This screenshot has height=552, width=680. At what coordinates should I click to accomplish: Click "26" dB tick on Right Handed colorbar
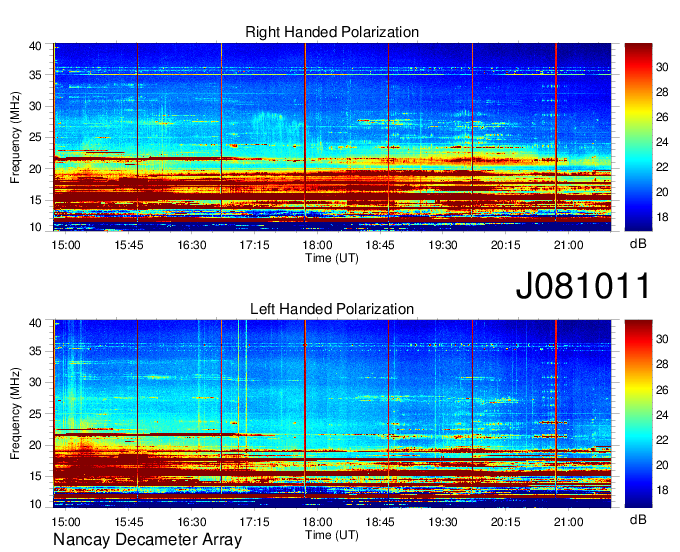click(x=662, y=117)
